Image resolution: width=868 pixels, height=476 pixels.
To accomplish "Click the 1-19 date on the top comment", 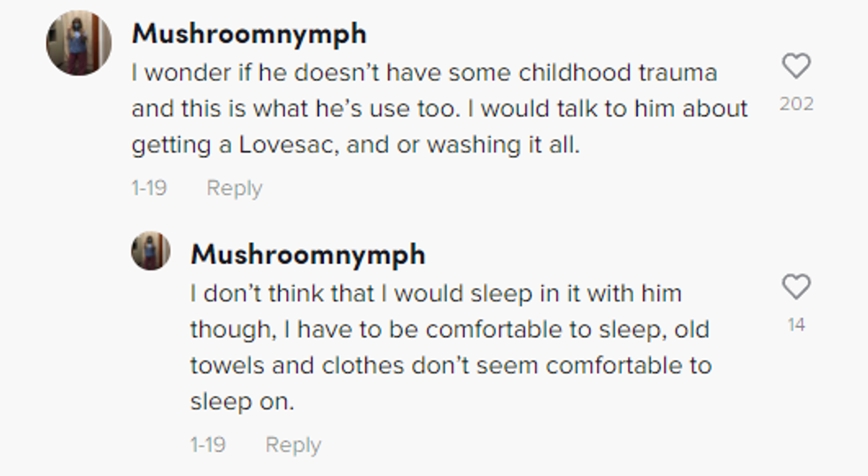I will coord(148,188).
